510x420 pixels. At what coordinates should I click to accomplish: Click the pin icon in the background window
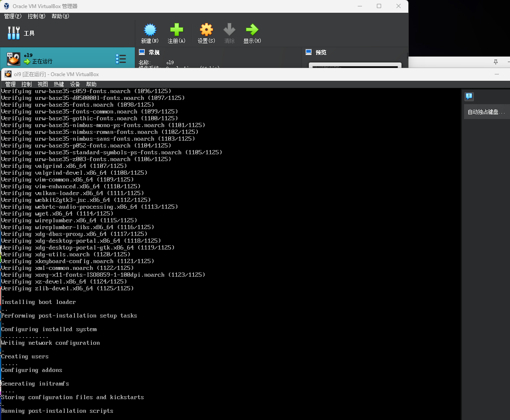[496, 62]
